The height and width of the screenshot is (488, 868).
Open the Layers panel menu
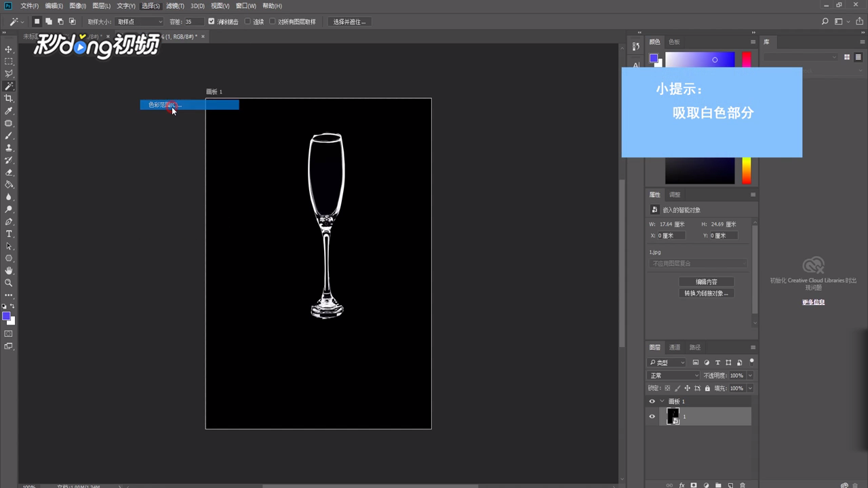click(x=753, y=347)
